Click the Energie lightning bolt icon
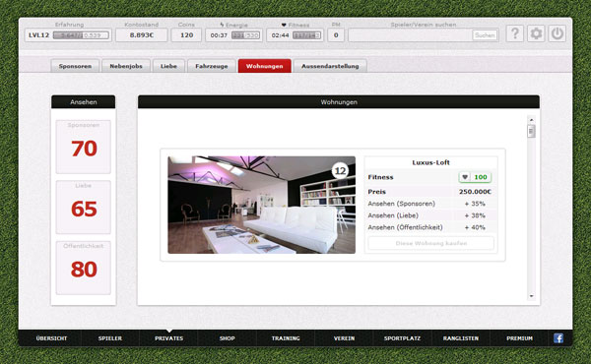 click(222, 25)
